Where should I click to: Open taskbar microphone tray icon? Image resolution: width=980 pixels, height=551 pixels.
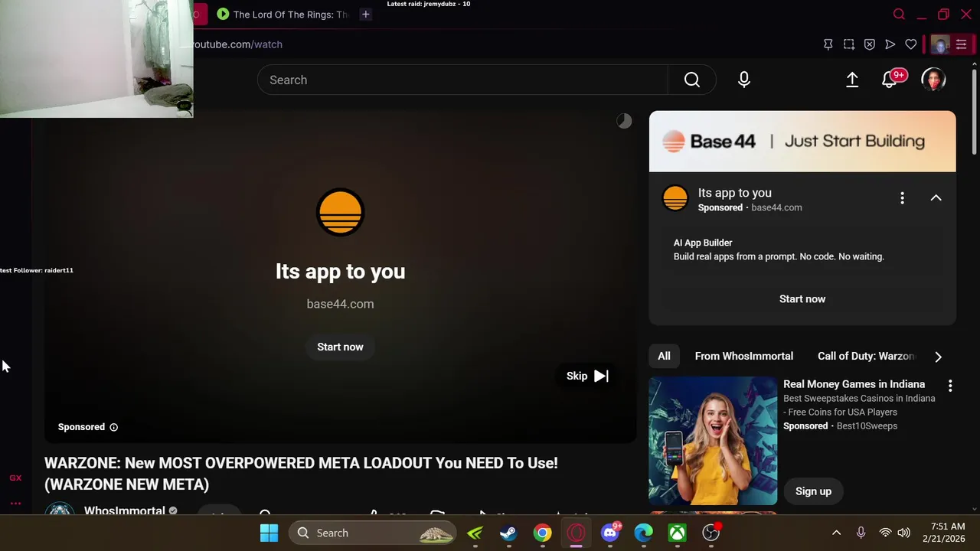point(861,533)
